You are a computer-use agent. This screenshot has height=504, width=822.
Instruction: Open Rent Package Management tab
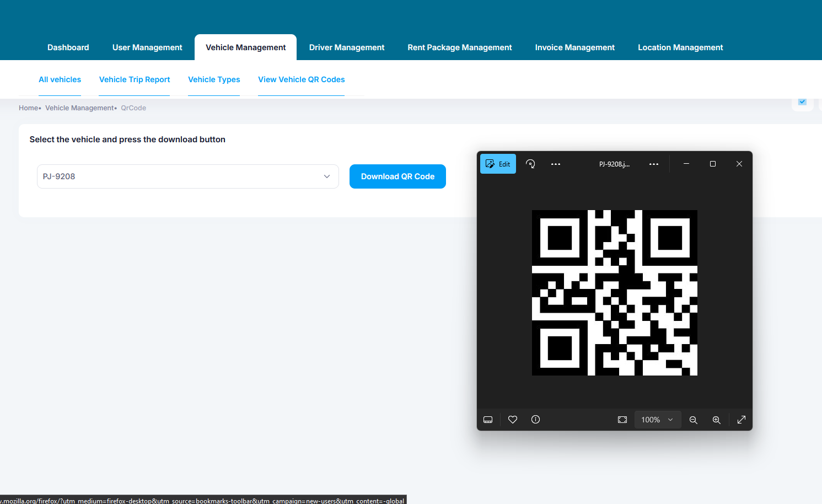[460, 47]
